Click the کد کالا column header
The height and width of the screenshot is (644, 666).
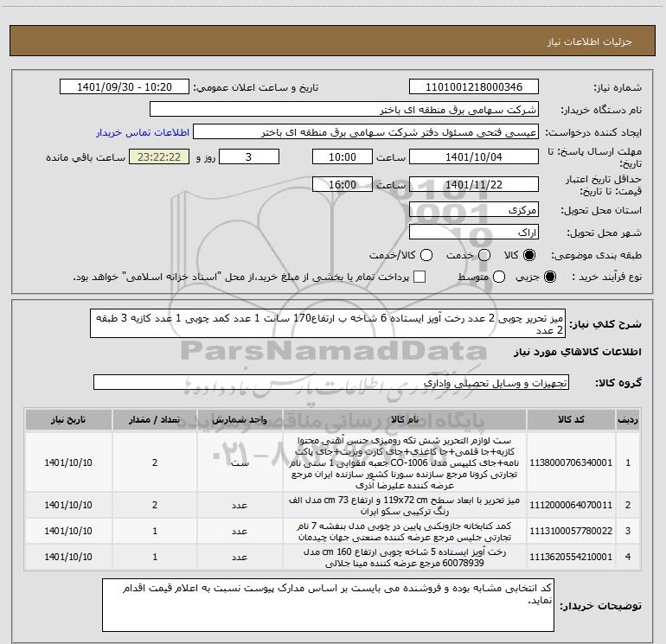coord(571,419)
